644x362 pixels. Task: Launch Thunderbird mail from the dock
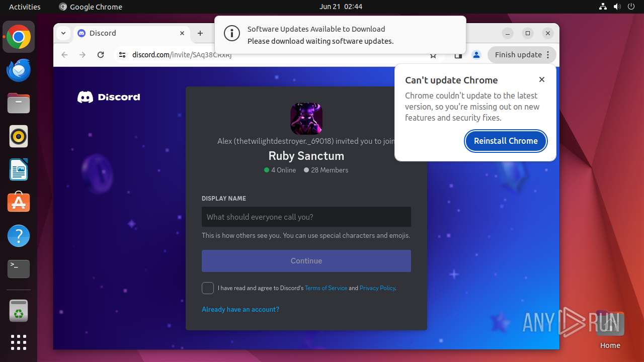click(x=19, y=70)
